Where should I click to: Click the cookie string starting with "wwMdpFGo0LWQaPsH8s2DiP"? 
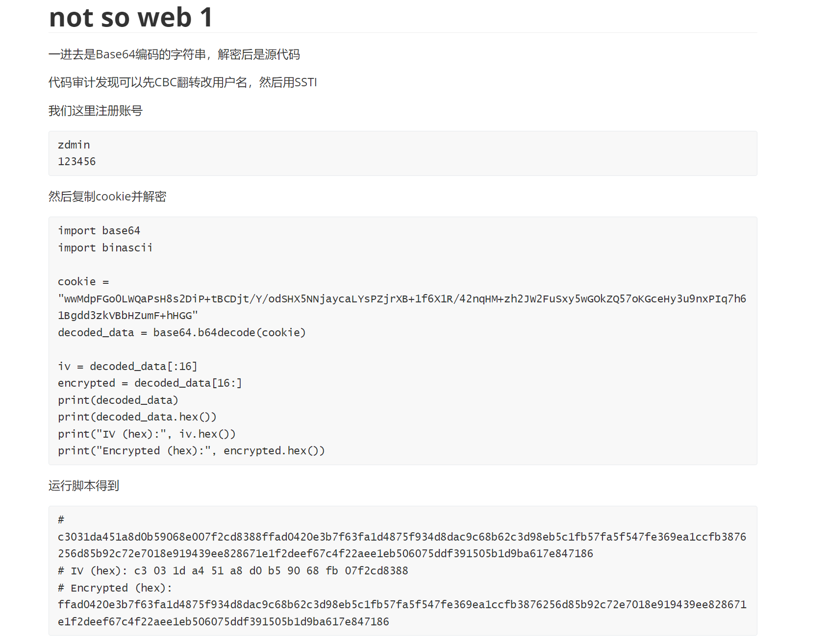pyautogui.click(x=402, y=307)
